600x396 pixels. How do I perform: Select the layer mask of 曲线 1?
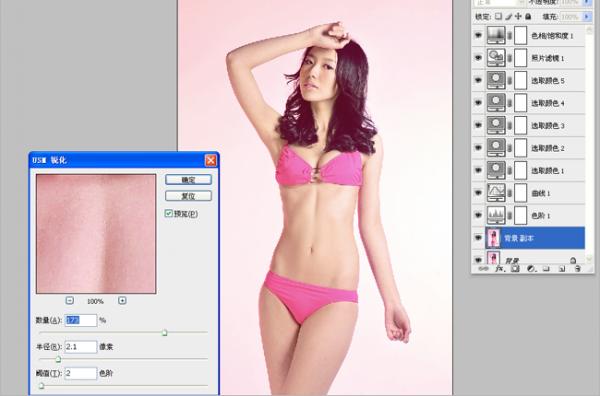point(520,193)
